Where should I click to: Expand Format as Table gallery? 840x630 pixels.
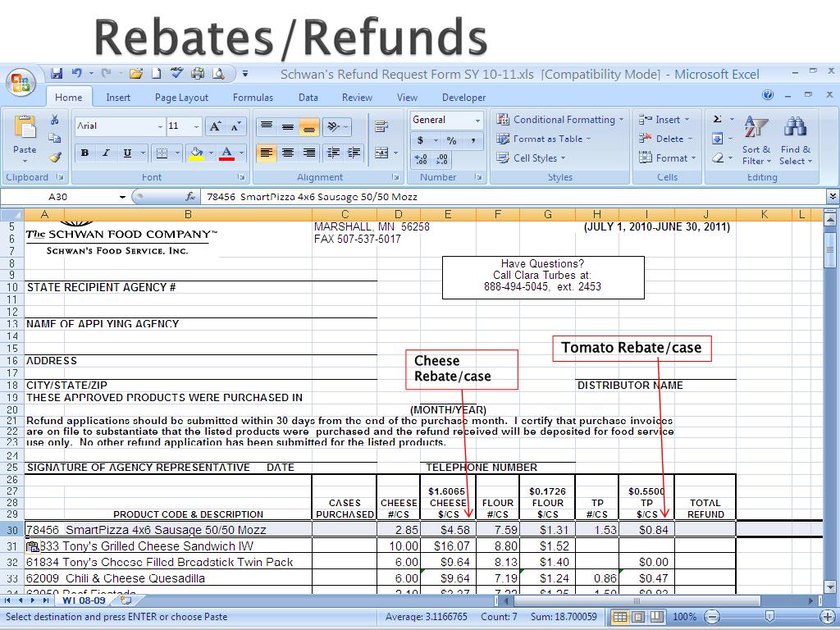pyautogui.click(x=544, y=139)
